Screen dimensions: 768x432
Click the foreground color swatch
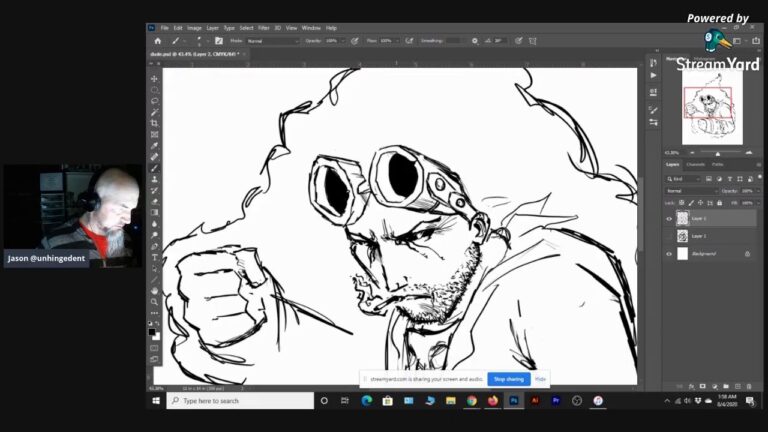coord(152,331)
